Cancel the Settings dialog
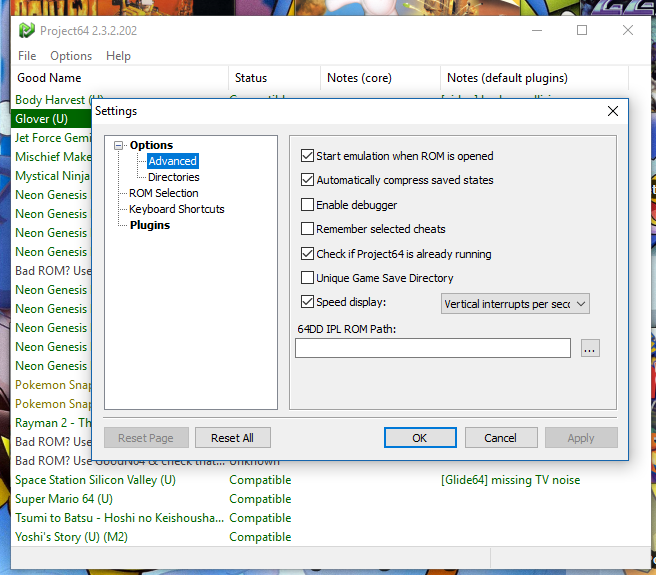Image resolution: width=656 pixels, height=575 pixels. [501, 438]
